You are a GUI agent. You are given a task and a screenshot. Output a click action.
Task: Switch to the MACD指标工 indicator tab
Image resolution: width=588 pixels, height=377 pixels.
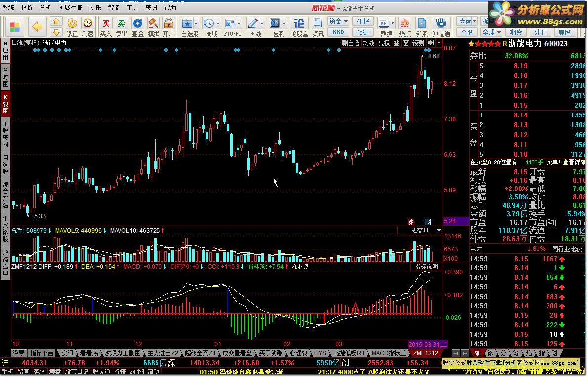[x=389, y=353]
